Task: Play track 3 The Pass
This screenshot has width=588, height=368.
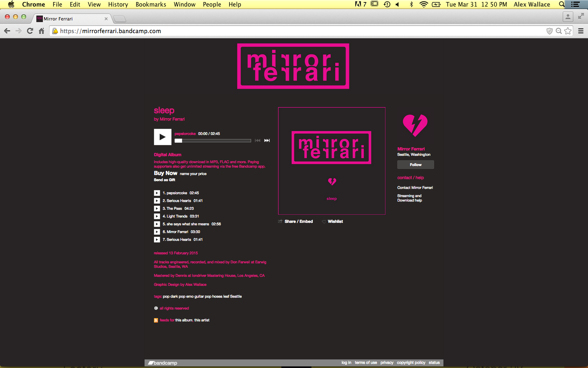Action: pyautogui.click(x=157, y=209)
